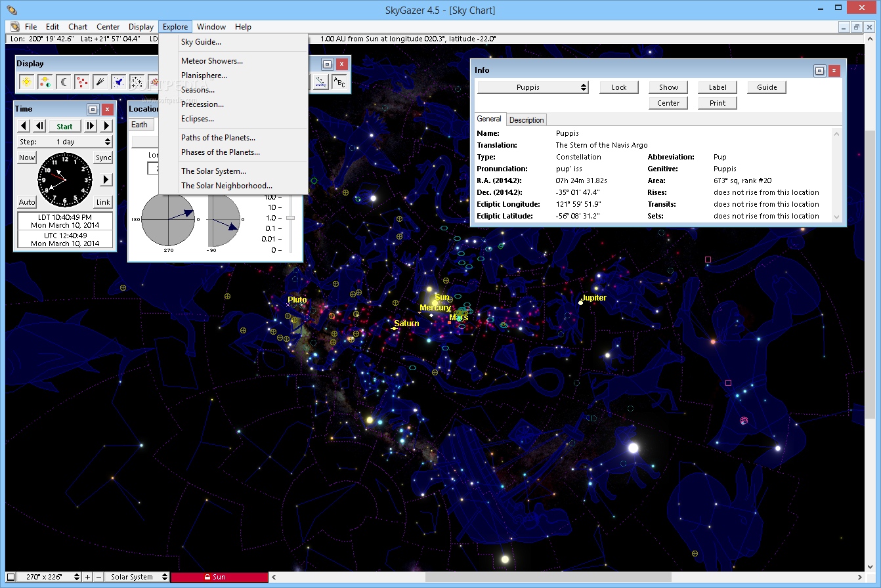881x588 pixels.
Task: Center the chart on Puppis
Action: [668, 103]
